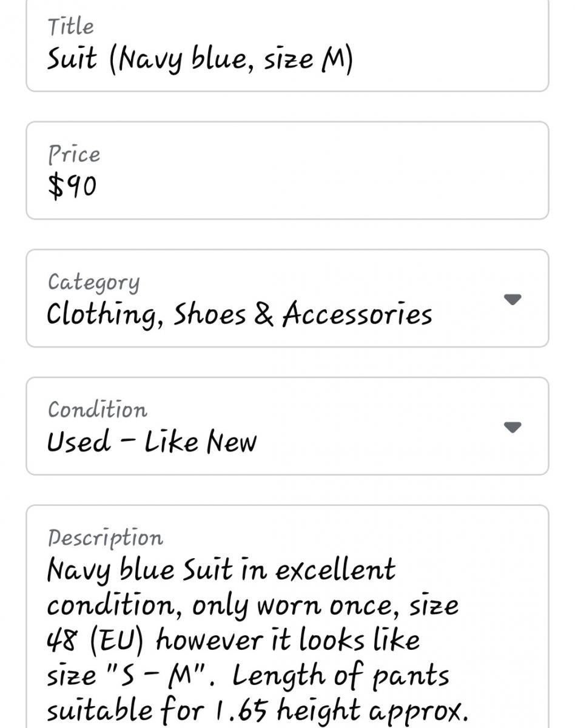Tap the "Used – Like New" condition value

tap(152, 442)
